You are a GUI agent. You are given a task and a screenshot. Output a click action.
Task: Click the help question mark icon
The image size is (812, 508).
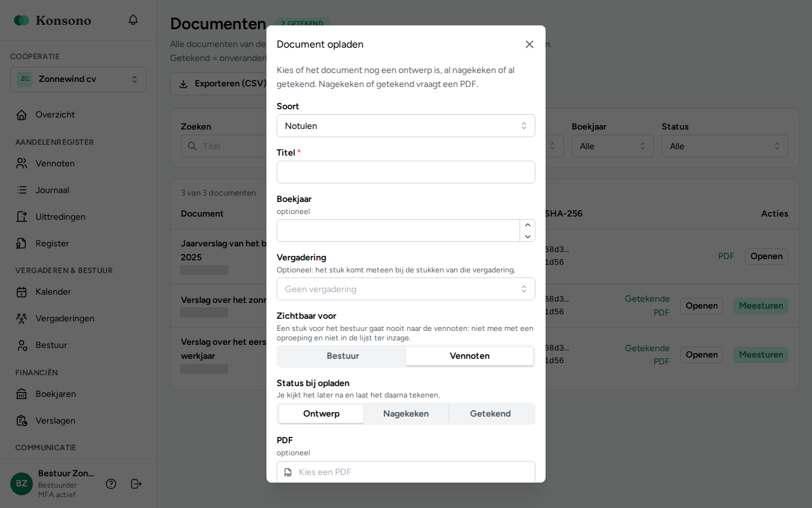click(111, 484)
